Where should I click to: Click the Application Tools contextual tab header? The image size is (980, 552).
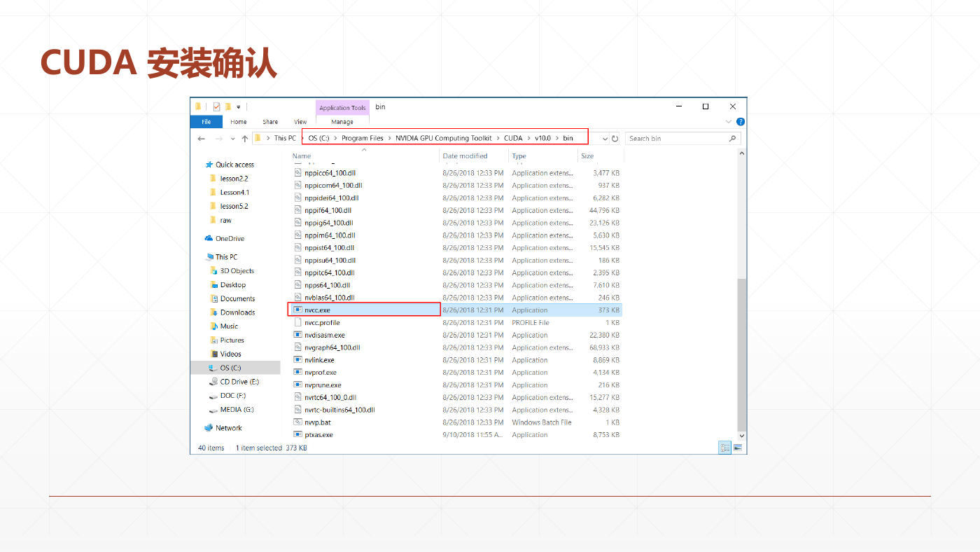(x=342, y=108)
